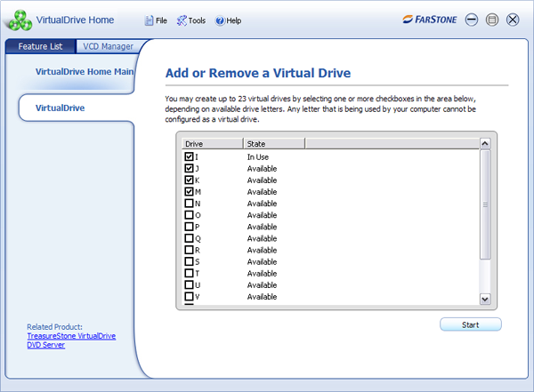Click the Available state of drive N
Viewport: 534px width, 392px height.
click(x=262, y=204)
